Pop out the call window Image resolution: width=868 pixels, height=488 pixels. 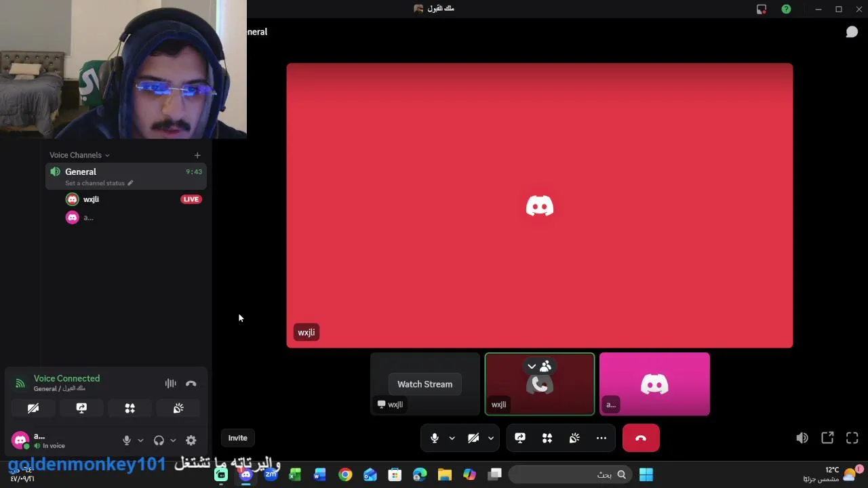(827, 438)
